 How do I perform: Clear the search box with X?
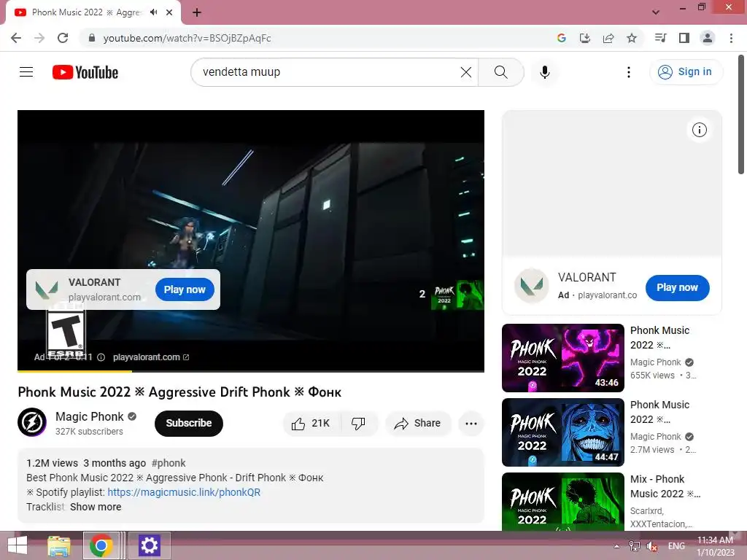pyautogui.click(x=466, y=72)
